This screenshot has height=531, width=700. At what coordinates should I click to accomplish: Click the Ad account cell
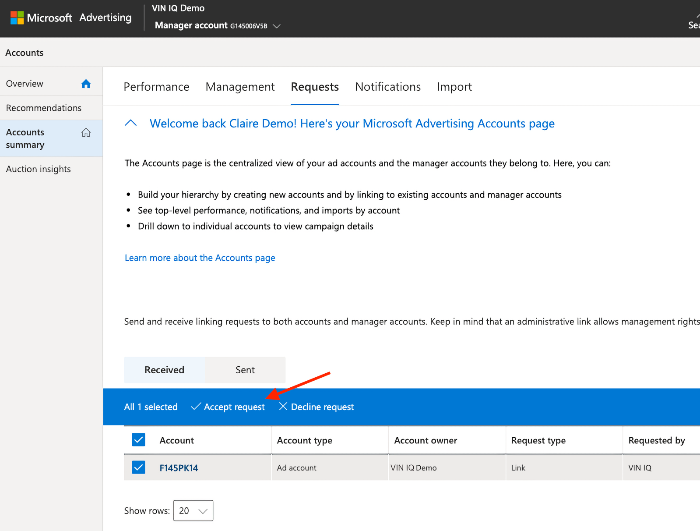click(296, 468)
